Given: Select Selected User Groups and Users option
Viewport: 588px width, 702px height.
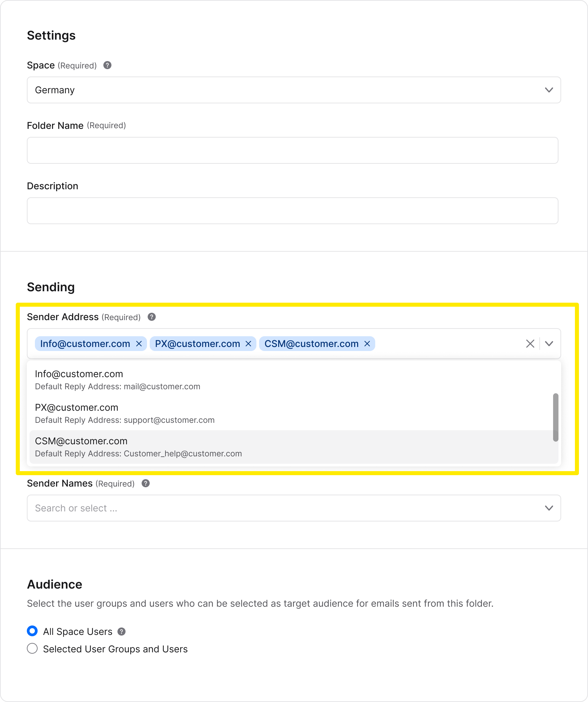Looking at the screenshot, I should pyautogui.click(x=32, y=649).
